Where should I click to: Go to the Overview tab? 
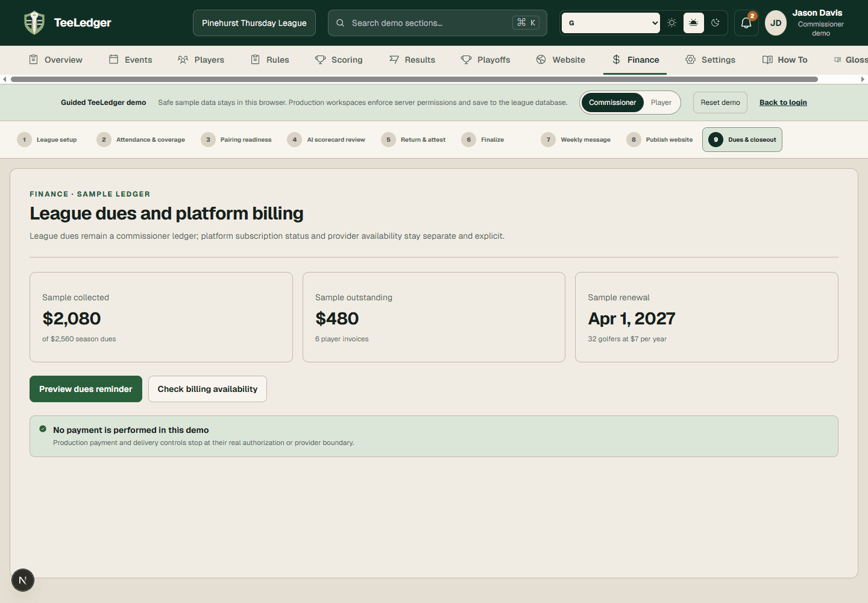point(56,60)
